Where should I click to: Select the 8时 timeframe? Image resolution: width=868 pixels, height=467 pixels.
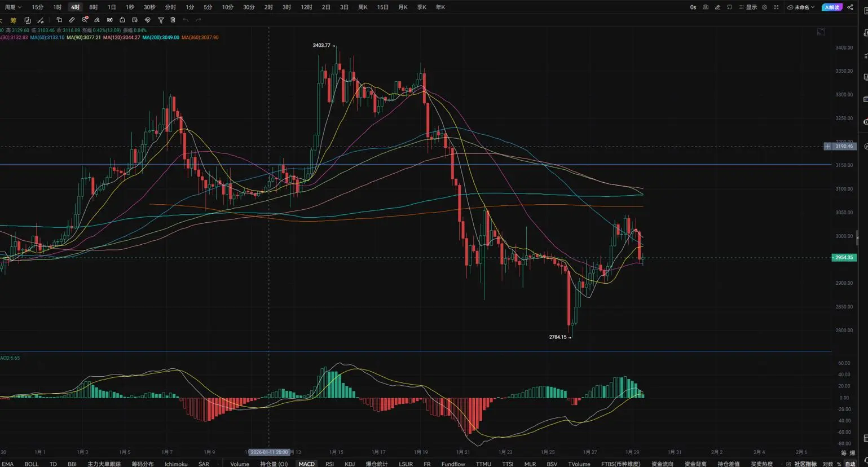click(x=93, y=7)
